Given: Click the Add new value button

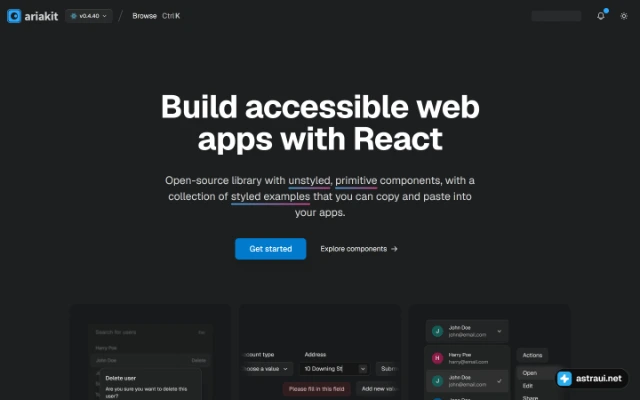Looking at the screenshot, I should [378, 389].
